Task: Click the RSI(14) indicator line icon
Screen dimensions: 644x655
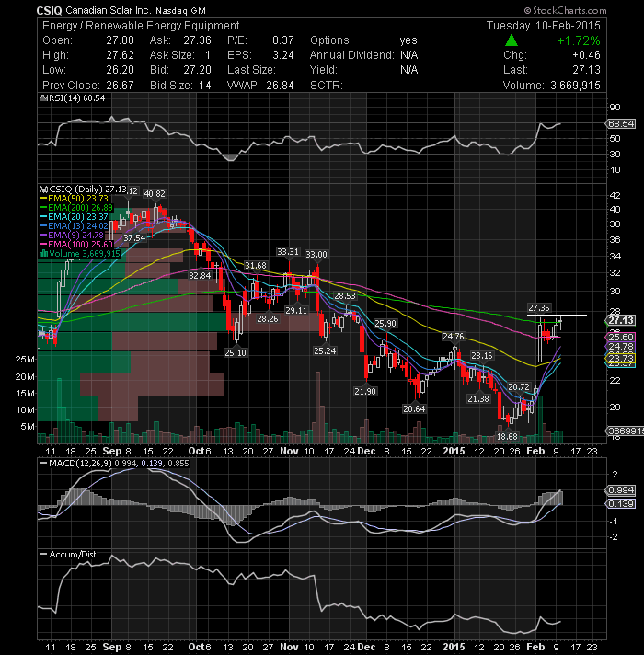Action: click(x=44, y=98)
